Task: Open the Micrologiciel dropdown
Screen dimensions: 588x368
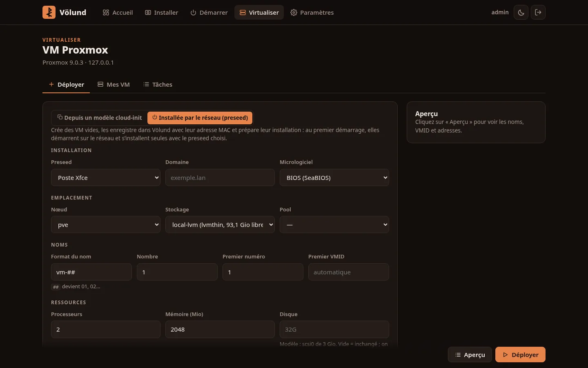Action: (x=334, y=178)
